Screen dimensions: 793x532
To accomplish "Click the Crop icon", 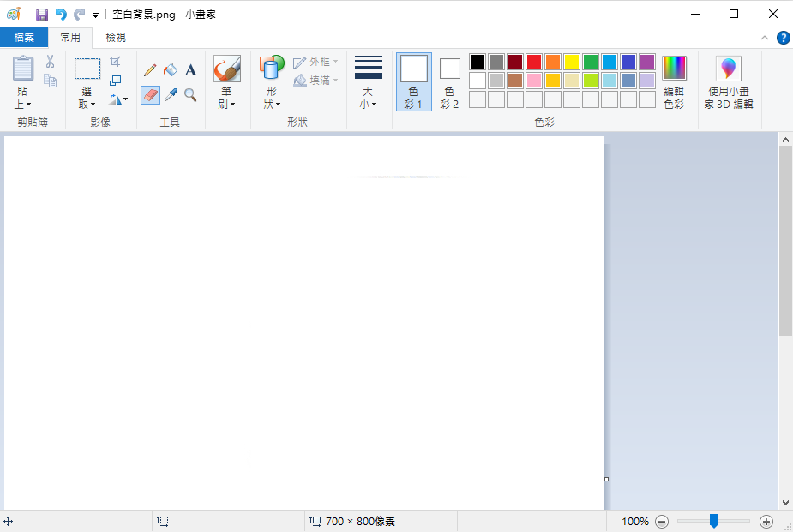I will (x=116, y=62).
